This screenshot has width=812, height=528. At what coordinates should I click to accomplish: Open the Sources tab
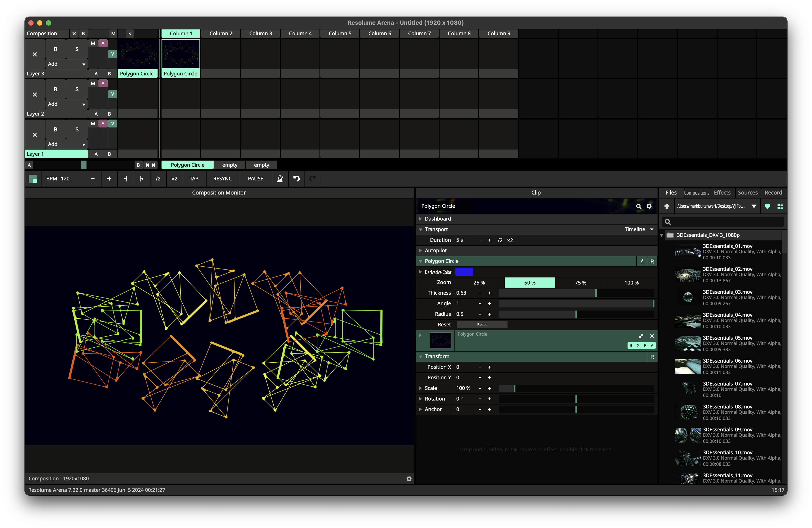point(748,193)
